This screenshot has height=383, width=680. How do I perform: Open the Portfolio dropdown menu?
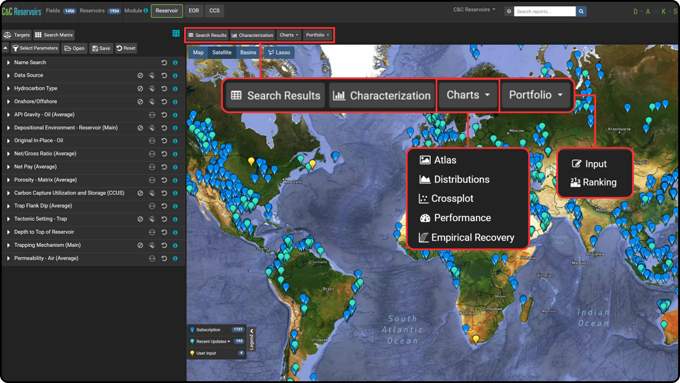pyautogui.click(x=317, y=35)
